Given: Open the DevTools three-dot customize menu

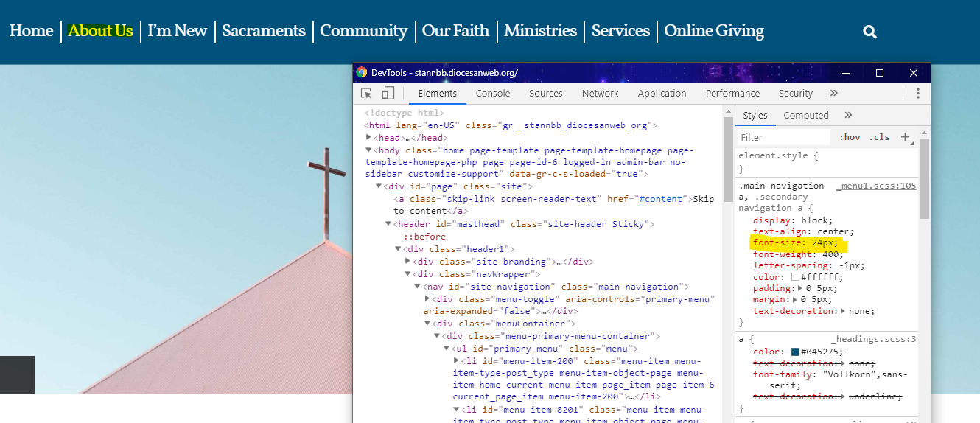Looking at the screenshot, I should [918, 94].
